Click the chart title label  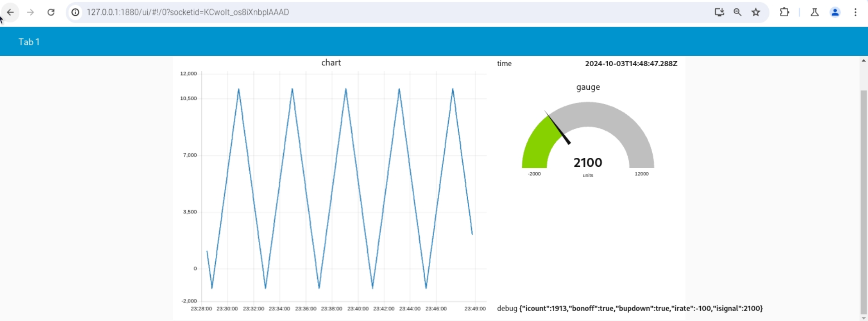pos(331,63)
